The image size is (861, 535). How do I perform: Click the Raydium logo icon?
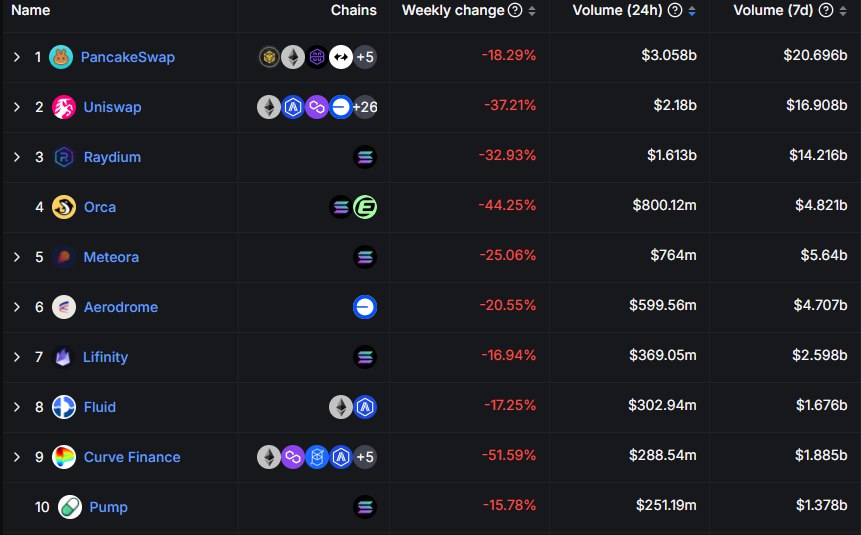[64, 157]
